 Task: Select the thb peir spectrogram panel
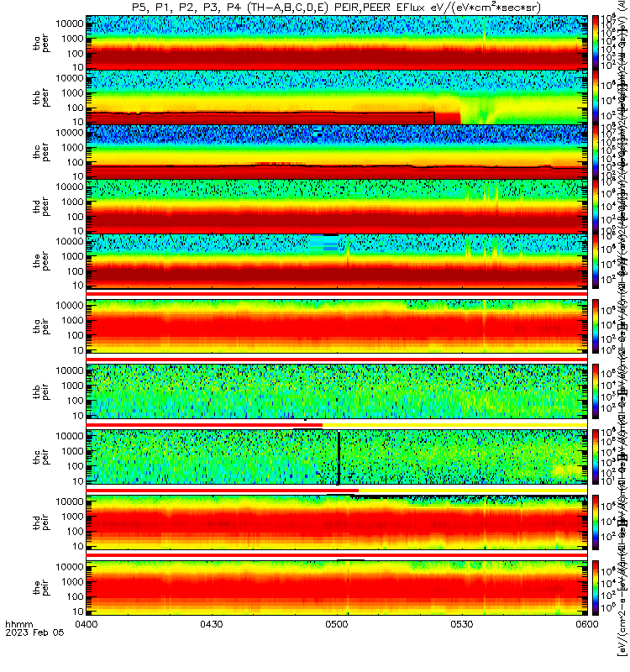pyautogui.click(x=337, y=391)
